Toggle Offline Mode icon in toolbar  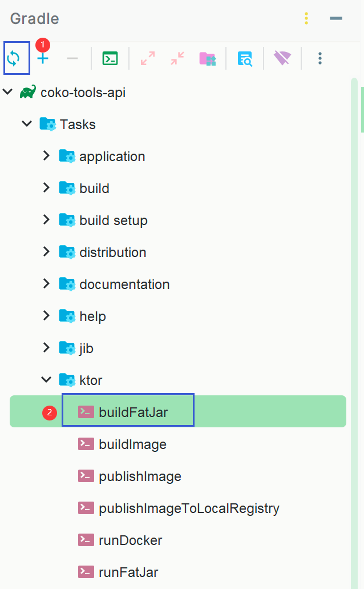coord(282,58)
